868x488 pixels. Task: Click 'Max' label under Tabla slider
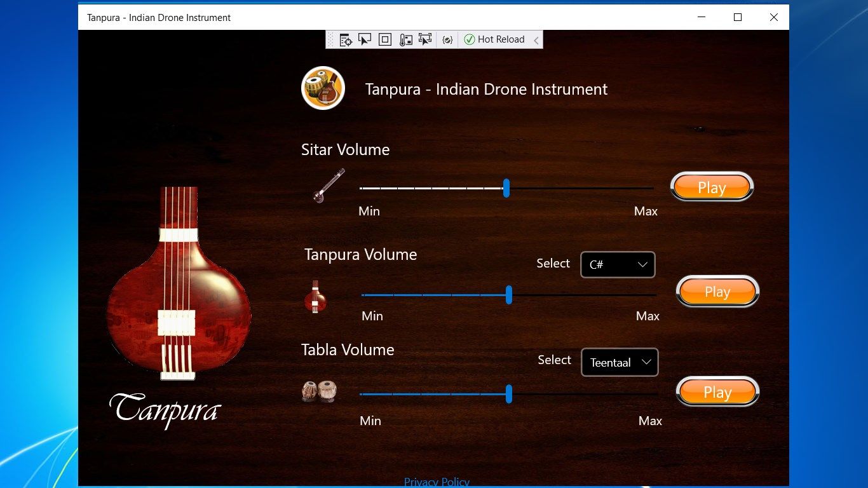coord(650,421)
